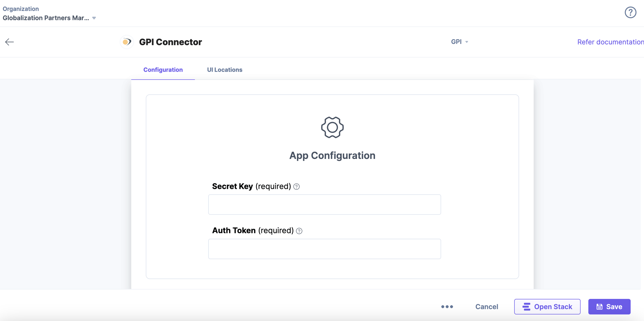644x321 pixels.
Task: Open the GPI stack dropdown
Action: pos(459,42)
